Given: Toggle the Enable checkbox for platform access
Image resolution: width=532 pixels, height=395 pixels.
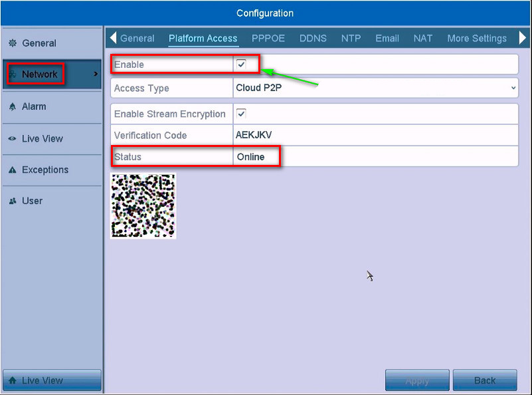Looking at the screenshot, I should pyautogui.click(x=241, y=64).
